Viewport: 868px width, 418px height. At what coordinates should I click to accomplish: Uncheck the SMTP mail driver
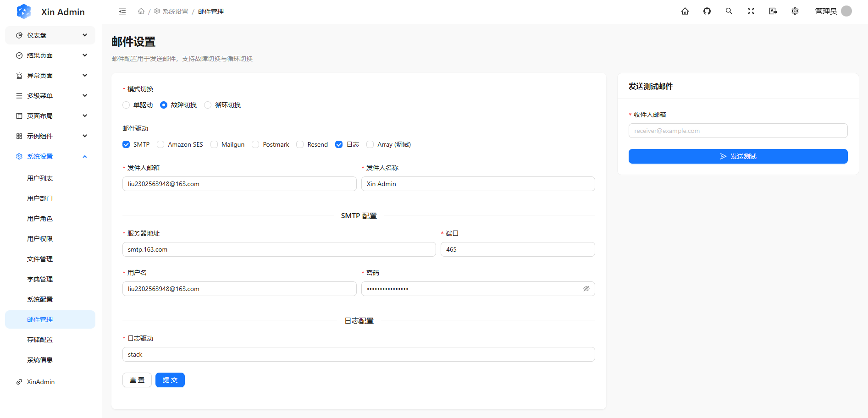(126, 144)
